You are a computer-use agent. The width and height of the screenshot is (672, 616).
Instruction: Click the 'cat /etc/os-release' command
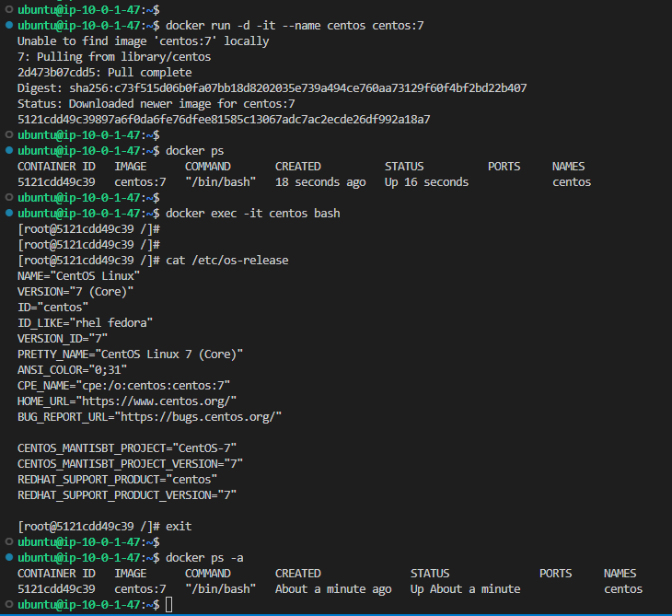click(x=227, y=261)
